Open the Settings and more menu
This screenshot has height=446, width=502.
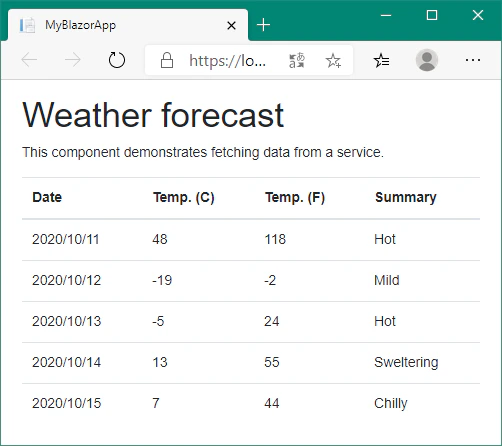[473, 60]
